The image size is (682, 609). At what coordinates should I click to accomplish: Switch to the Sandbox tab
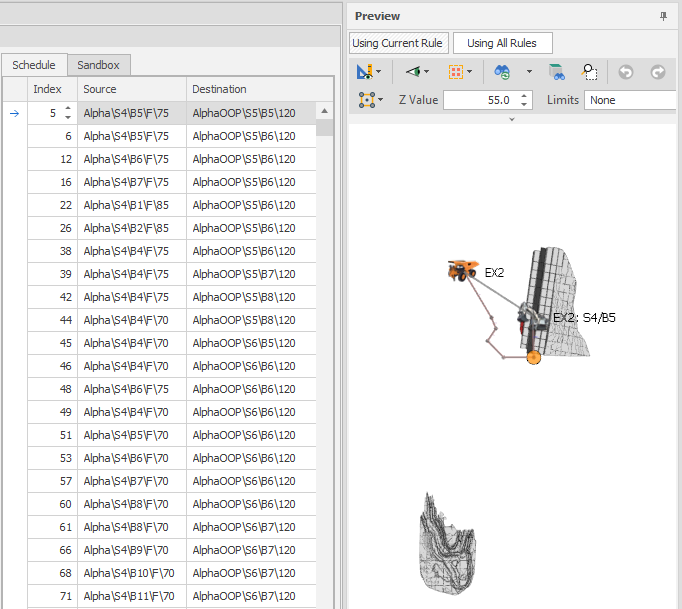99,65
